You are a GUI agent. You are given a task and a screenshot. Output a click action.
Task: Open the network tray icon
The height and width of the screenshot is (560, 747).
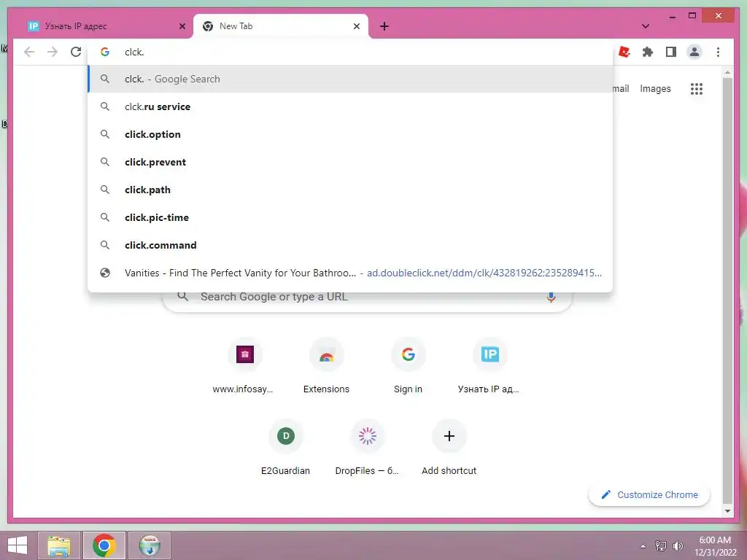click(x=661, y=546)
